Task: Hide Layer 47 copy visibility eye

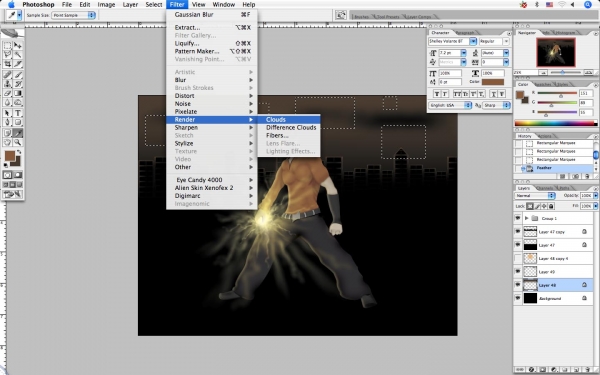Action: [518, 232]
